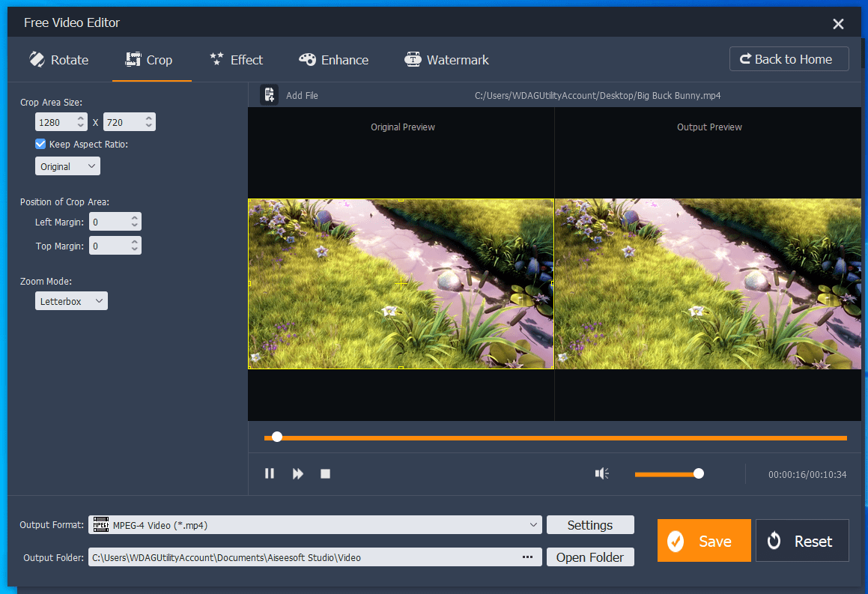Click the crop height field 720
This screenshot has width=868, height=594.
[x=123, y=122]
